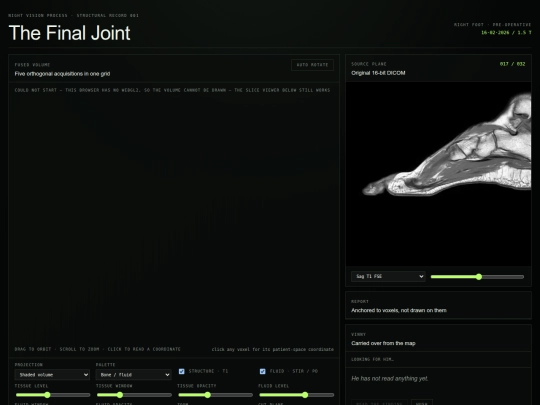The width and height of the screenshot is (540, 405).
Task: Click "Five orthogonal acquisitions in one grid" heading
Action: coord(62,74)
